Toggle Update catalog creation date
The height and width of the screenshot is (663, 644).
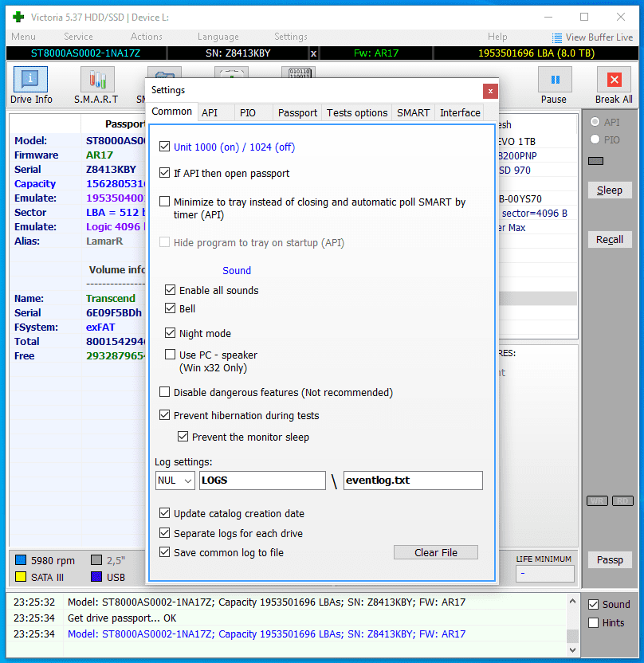164,513
